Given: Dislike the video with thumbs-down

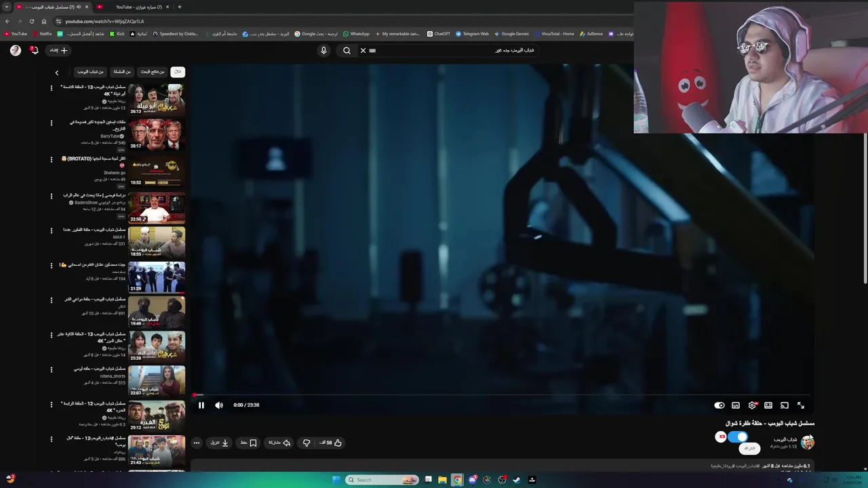Looking at the screenshot, I should 307,443.
